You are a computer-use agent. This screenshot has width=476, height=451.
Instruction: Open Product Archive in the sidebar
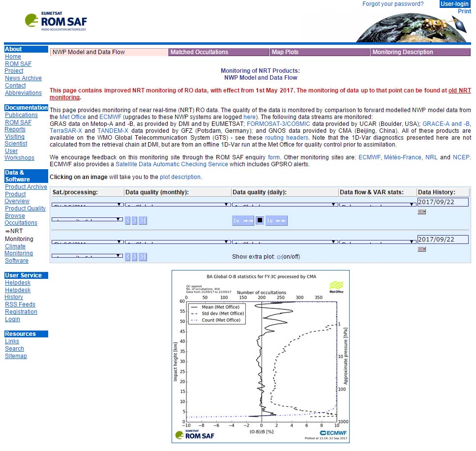pyautogui.click(x=26, y=187)
